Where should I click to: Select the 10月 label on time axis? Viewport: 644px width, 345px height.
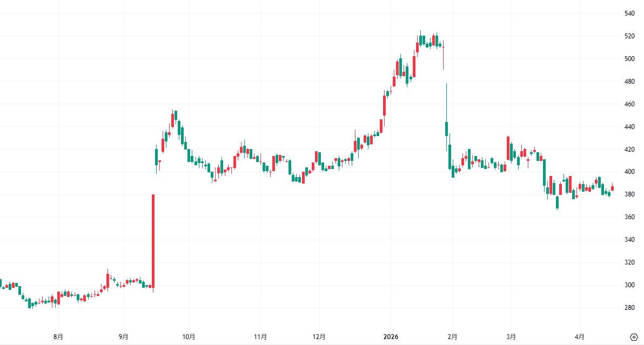189,337
